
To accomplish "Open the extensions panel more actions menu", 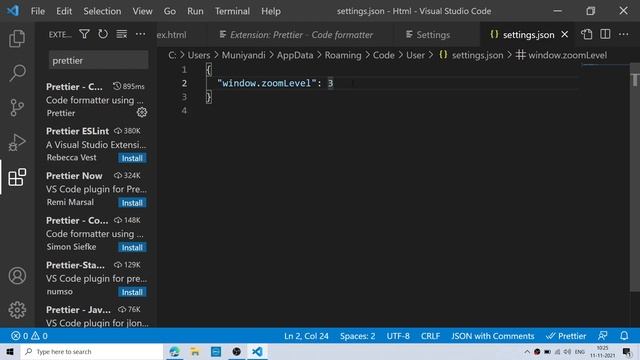I will pos(140,34).
